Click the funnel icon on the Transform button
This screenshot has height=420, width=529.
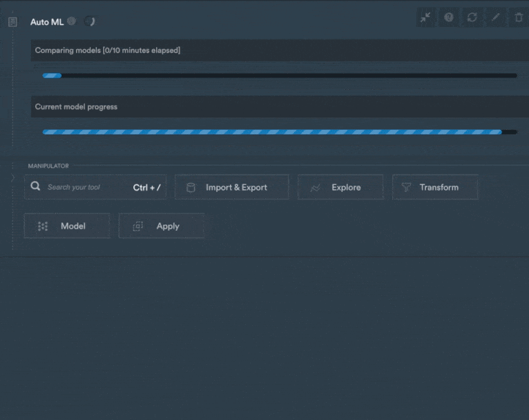click(407, 187)
